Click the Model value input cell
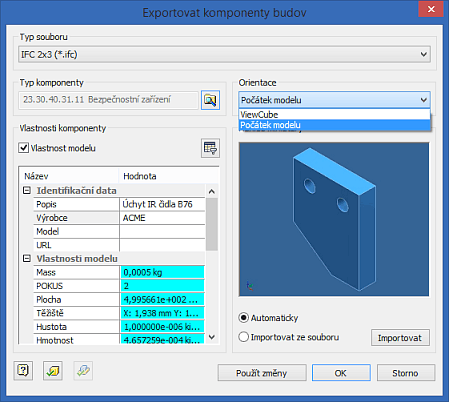 (x=162, y=231)
